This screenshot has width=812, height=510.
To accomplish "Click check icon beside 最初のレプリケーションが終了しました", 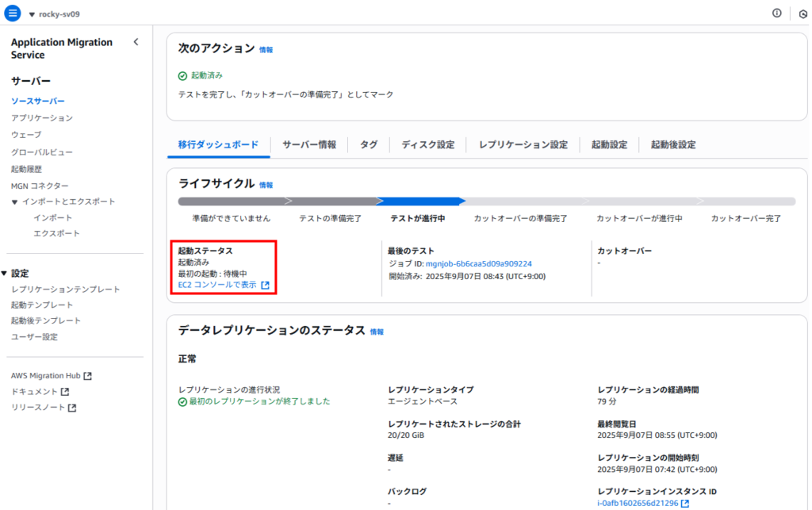I will 182,402.
